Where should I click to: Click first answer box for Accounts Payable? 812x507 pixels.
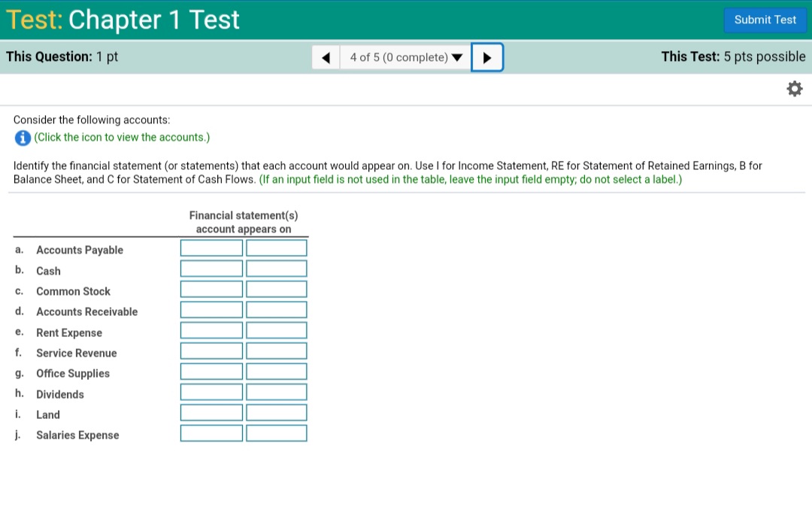(211, 247)
